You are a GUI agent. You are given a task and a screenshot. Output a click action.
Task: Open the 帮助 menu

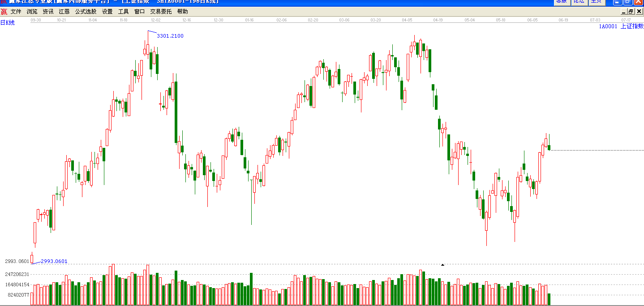(182, 12)
